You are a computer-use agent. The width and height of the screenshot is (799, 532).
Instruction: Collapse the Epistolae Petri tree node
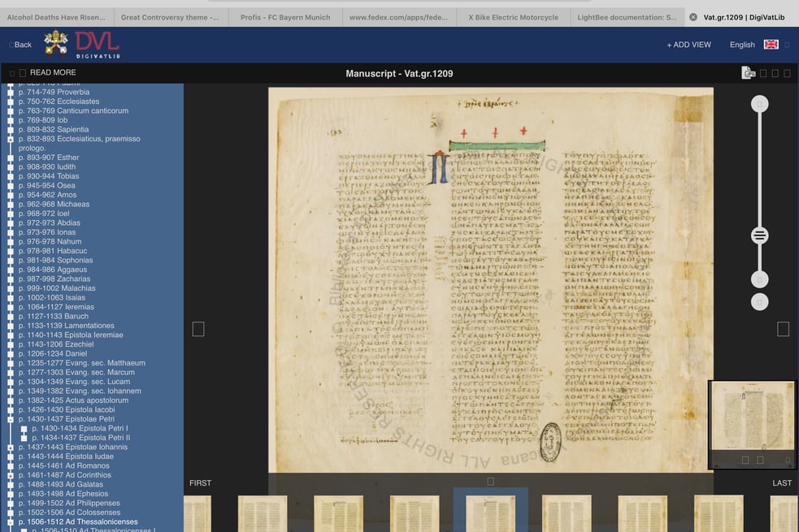coord(11,419)
